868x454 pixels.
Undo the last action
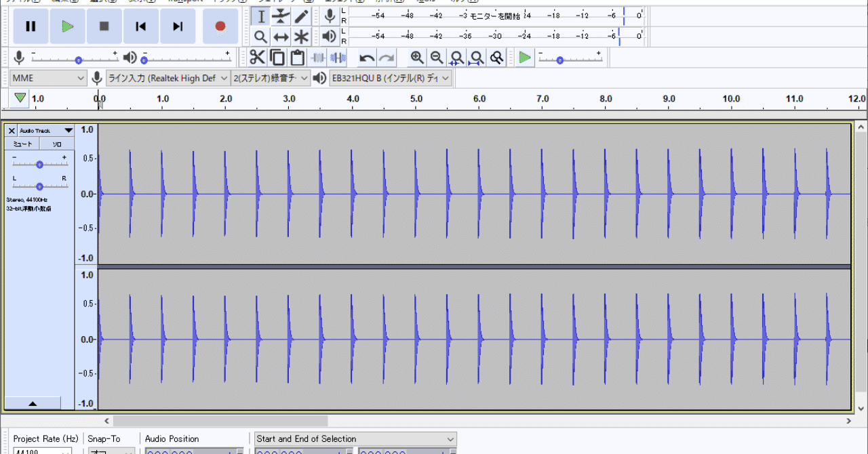tap(367, 58)
